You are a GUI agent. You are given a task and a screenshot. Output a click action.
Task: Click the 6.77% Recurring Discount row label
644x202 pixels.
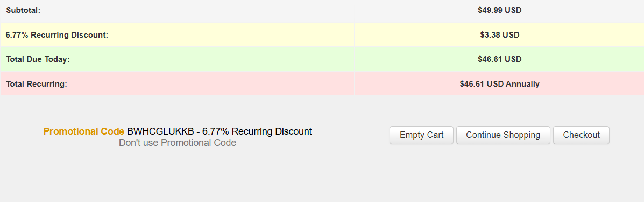(56, 35)
